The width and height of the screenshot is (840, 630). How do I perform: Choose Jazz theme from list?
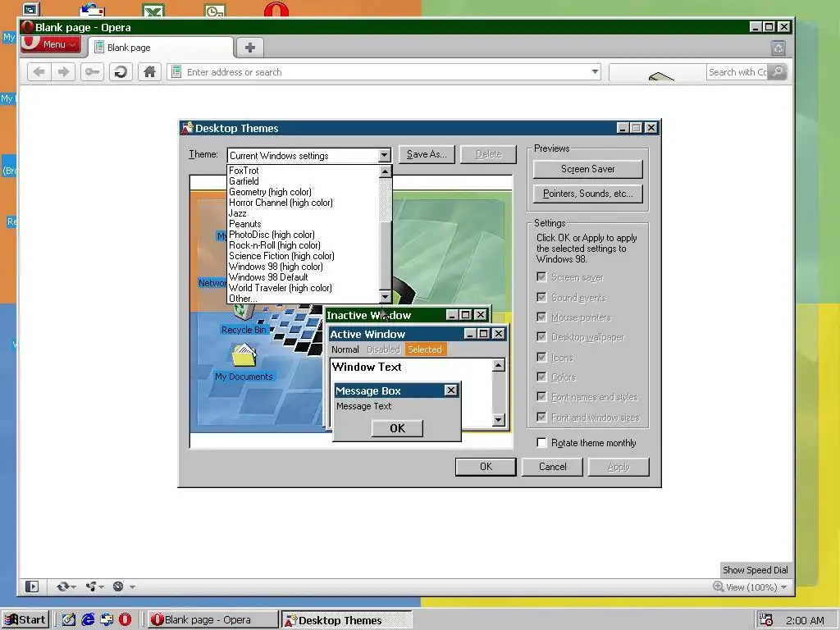(237, 213)
